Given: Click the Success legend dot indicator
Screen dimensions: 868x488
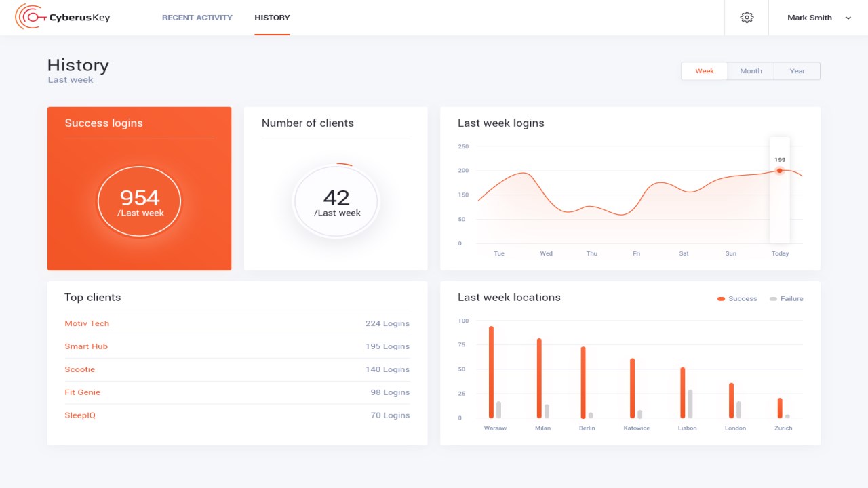Looking at the screenshot, I should (x=720, y=298).
